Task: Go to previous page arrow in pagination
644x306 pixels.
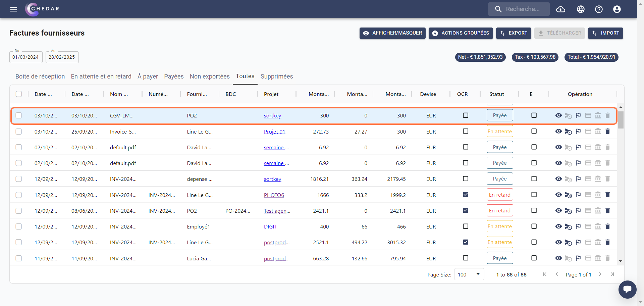Action: click(557, 274)
